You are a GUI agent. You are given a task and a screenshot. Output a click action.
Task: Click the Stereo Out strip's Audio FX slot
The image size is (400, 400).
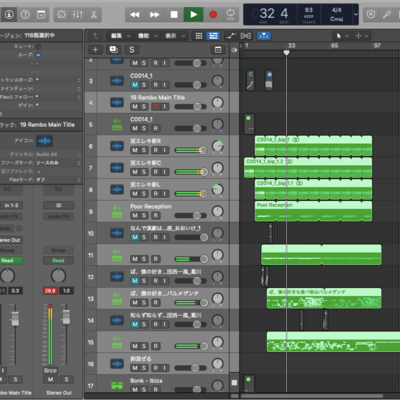coord(58,216)
